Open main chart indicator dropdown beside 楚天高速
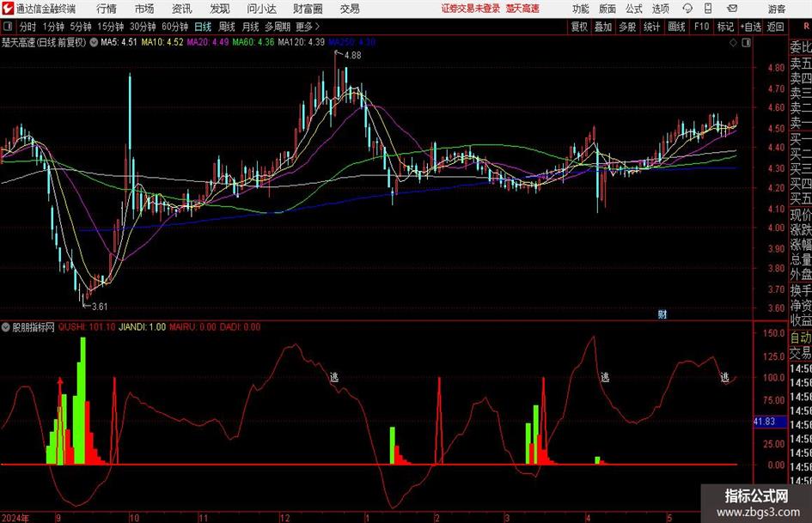Viewport: 812px width, 523px height. [x=94, y=42]
